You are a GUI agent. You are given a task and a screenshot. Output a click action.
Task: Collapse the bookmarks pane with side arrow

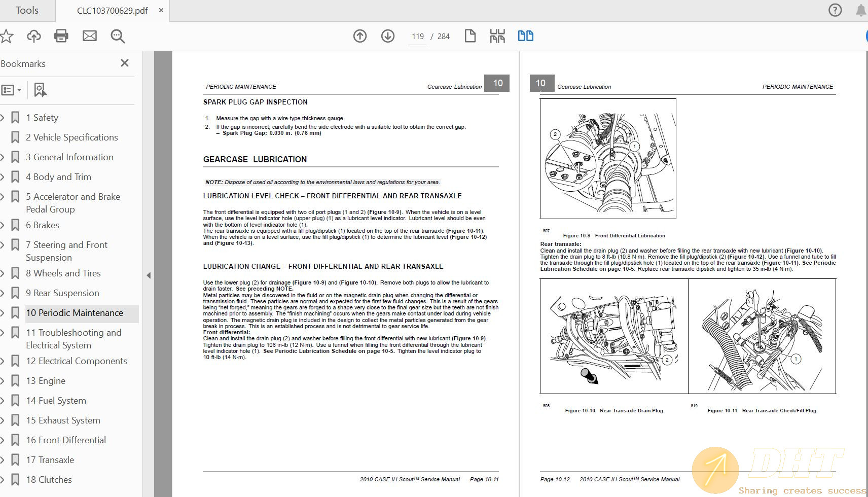(x=149, y=275)
